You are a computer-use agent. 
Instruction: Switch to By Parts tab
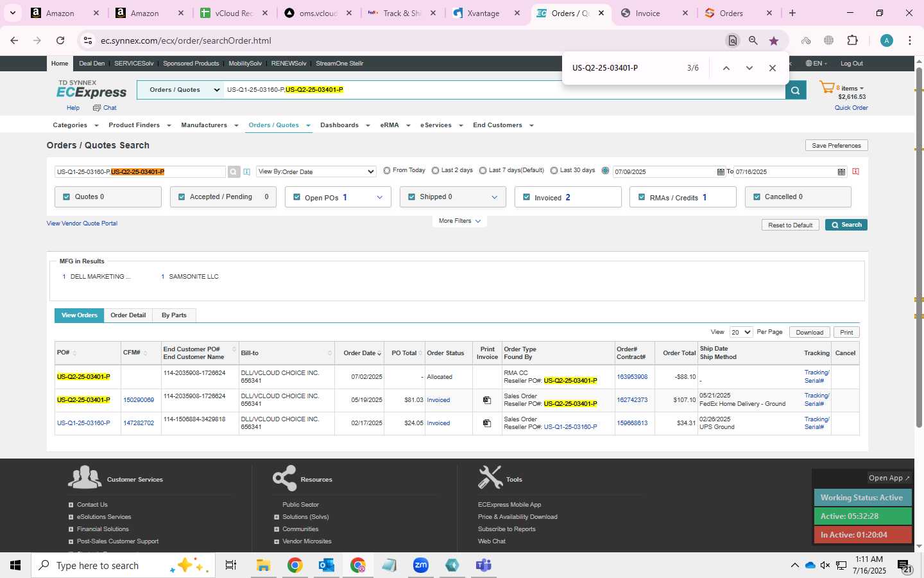pos(174,315)
